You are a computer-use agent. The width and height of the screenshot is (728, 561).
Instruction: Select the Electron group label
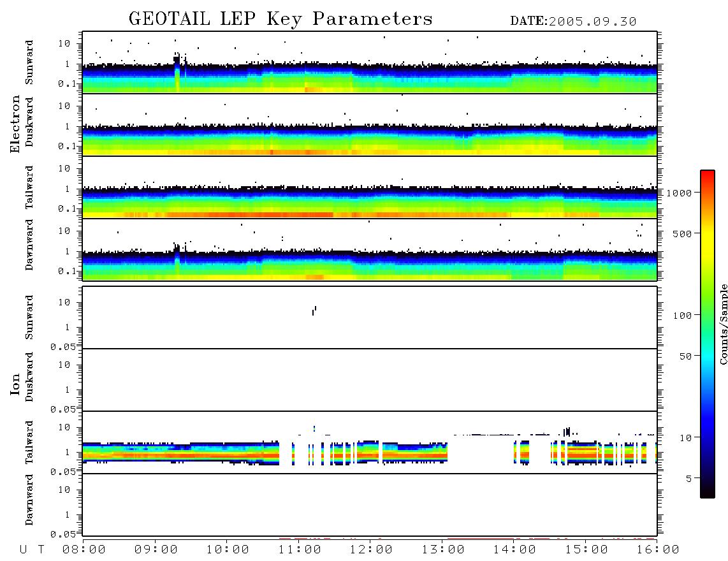click(15, 124)
